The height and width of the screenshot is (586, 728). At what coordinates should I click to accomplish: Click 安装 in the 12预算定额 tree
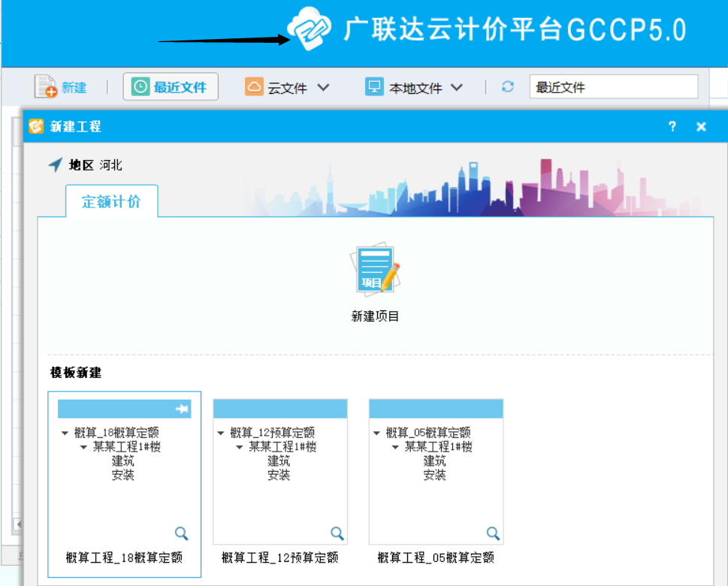[279, 475]
